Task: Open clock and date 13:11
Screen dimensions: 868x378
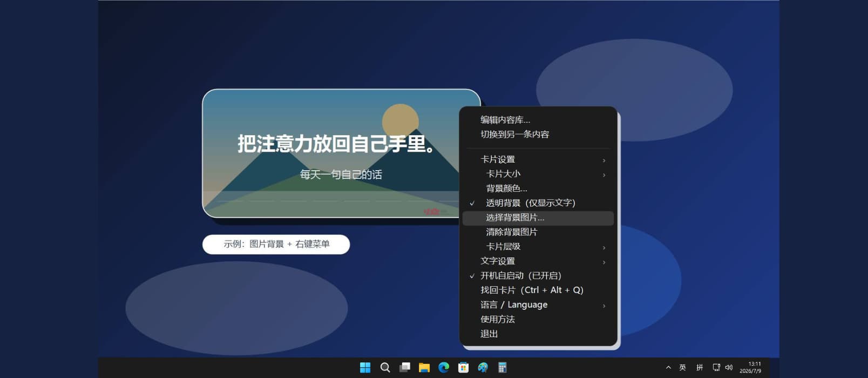Action: (x=750, y=368)
